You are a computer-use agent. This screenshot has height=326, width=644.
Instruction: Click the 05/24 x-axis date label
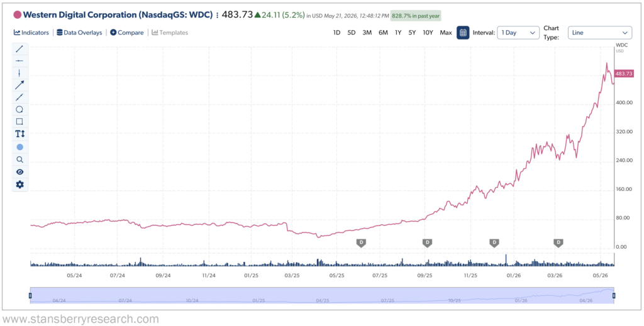74,276
